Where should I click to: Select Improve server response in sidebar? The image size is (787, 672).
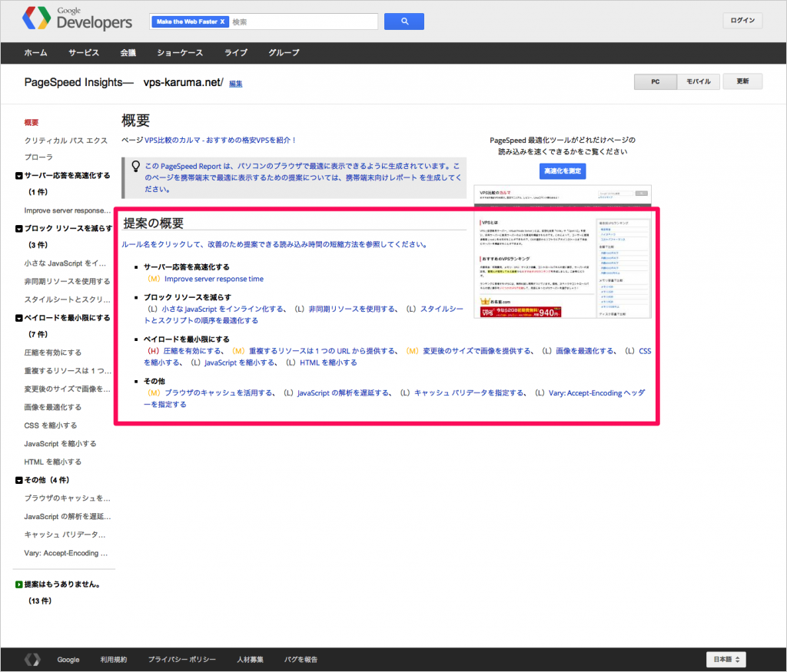pos(68,210)
